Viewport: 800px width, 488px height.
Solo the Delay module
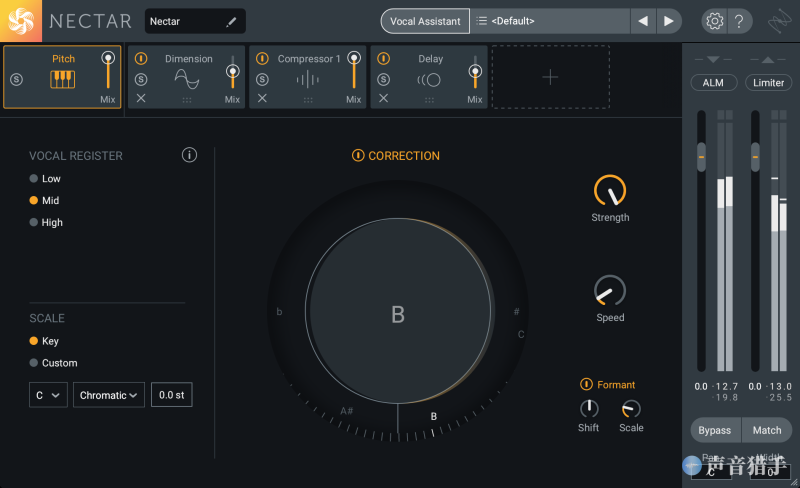point(384,80)
